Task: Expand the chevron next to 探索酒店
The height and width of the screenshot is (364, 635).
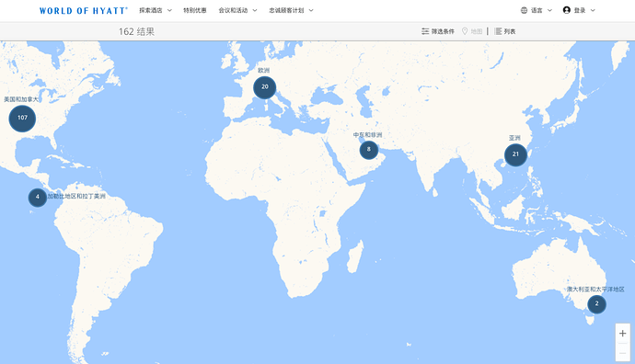Action: (169, 10)
